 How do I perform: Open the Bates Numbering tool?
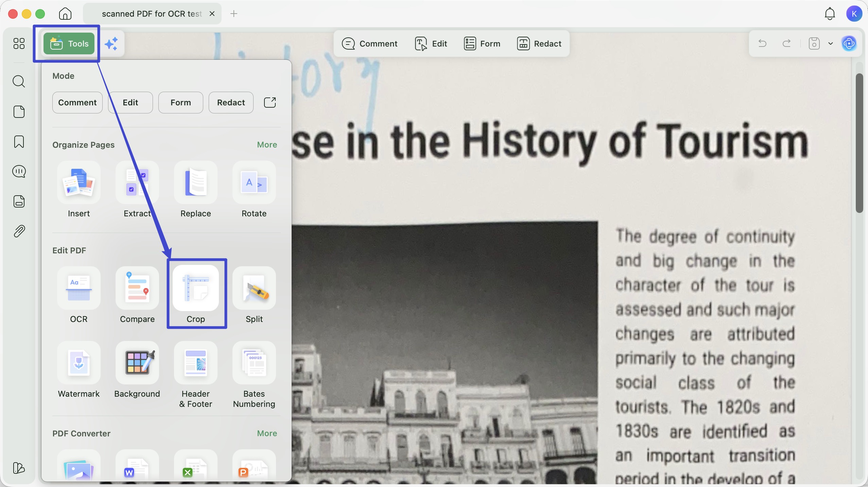pyautogui.click(x=254, y=375)
